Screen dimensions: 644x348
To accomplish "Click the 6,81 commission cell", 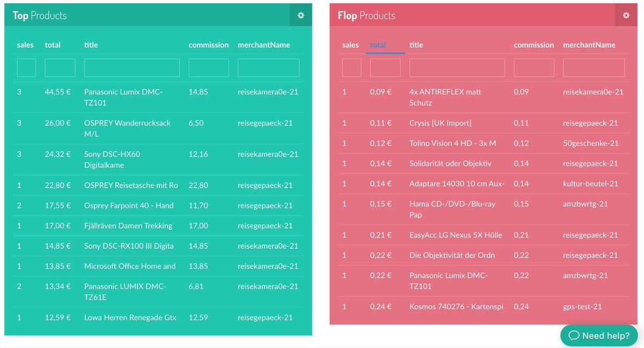I will pos(196,286).
